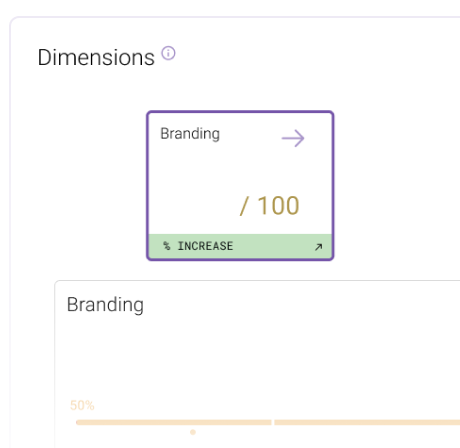
Task: Click the gap between the orange bar segments
Action: 273,422
